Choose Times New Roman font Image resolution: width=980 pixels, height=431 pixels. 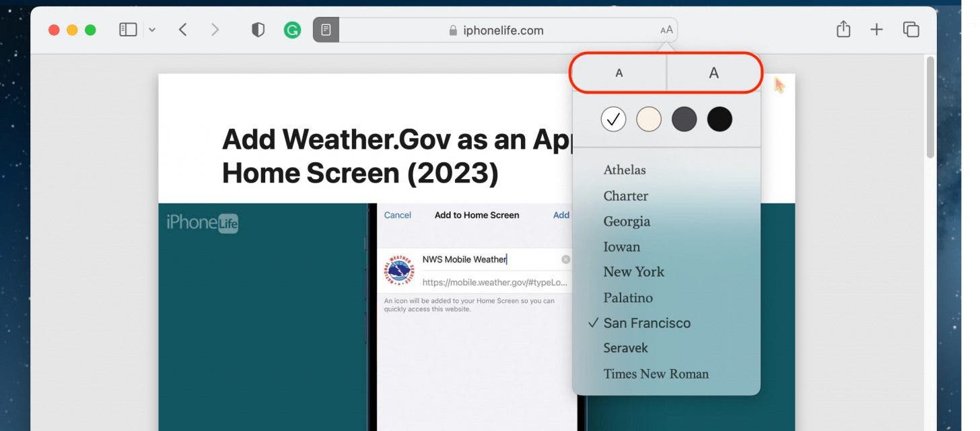pos(656,374)
